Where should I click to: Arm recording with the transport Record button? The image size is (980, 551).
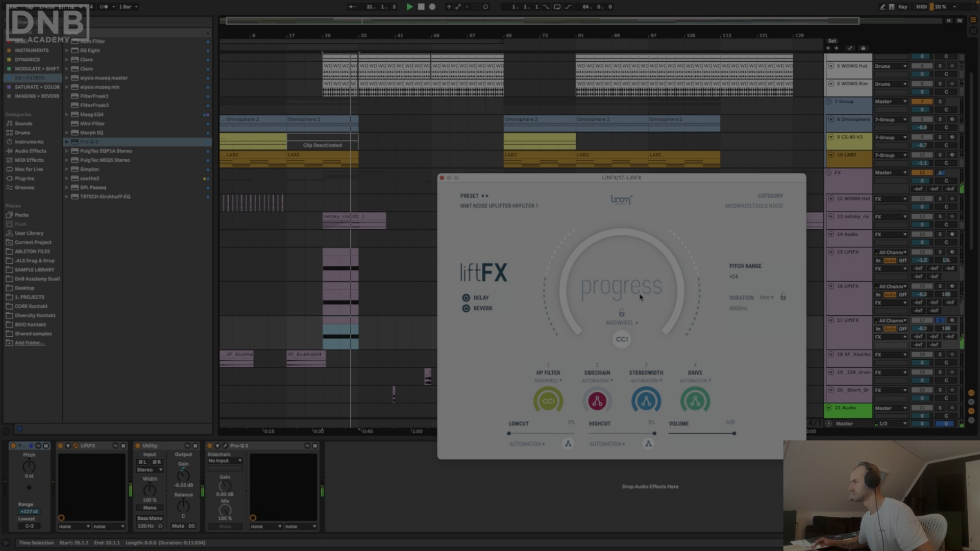pos(432,7)
